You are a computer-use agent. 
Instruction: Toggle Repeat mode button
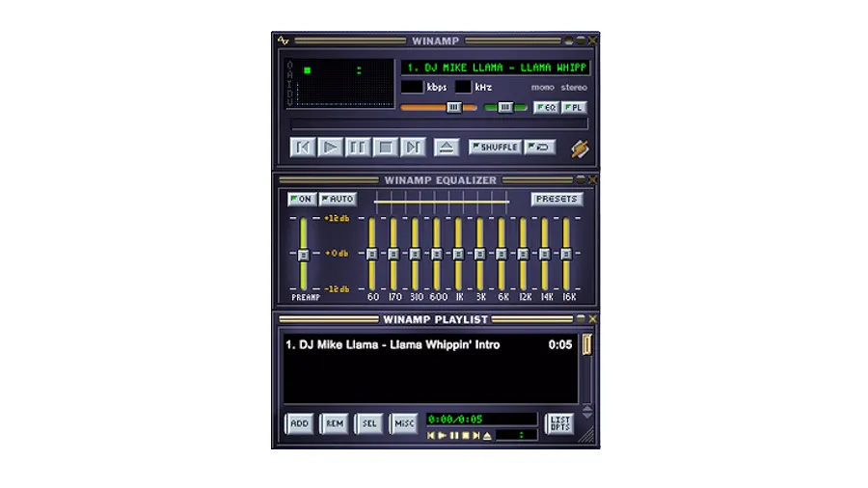[540, 148]
